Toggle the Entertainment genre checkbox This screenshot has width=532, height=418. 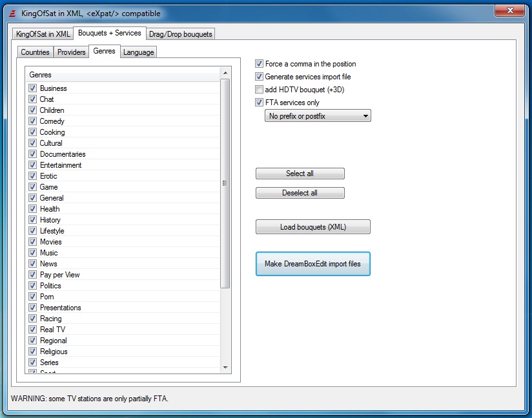click(32, 164)
